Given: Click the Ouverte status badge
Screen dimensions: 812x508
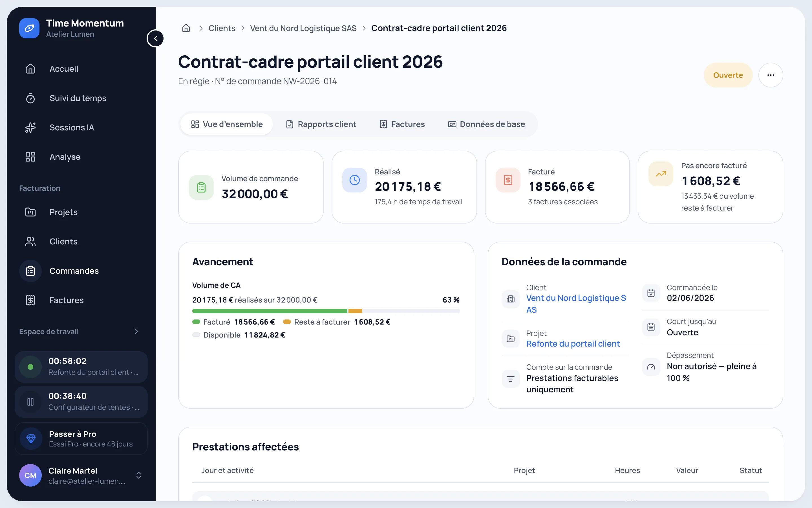Looking at the screenshot, I should tap(728, 75).
